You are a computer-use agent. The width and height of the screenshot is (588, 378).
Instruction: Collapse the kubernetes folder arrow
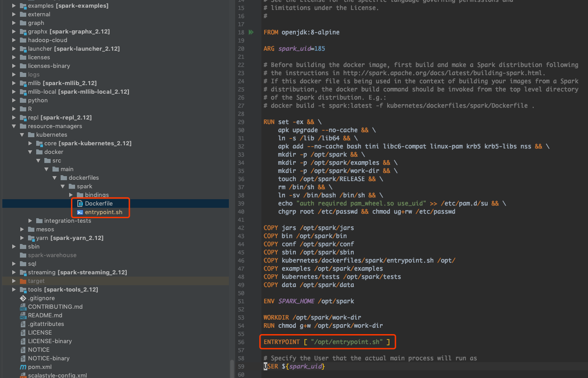pyautogui.click(x=22, y=135)
